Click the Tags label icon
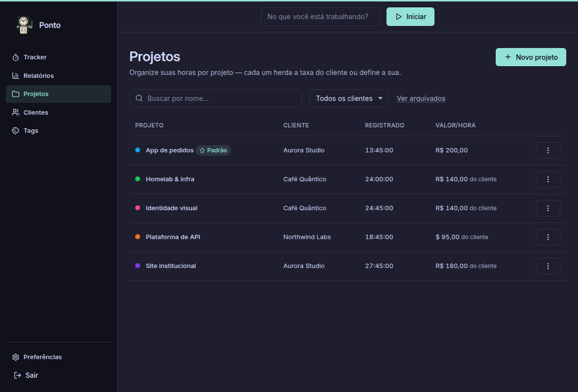 point(16,130)
